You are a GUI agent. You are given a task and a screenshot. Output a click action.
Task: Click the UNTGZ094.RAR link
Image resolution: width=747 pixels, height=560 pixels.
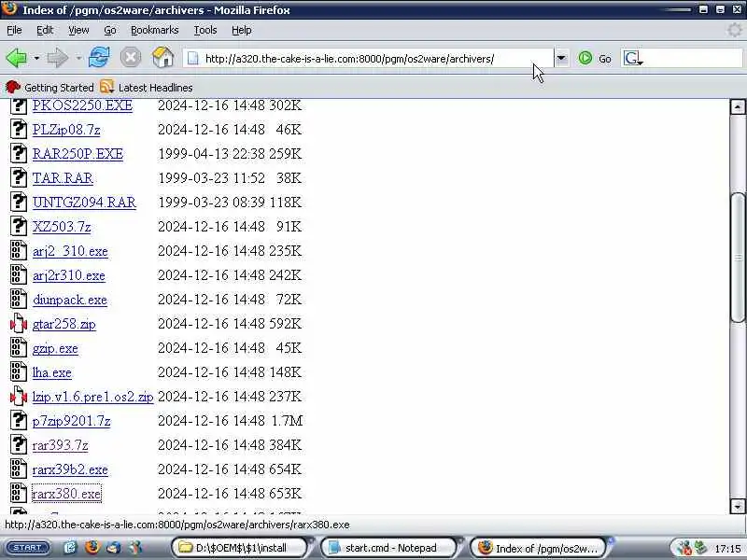coord(84,203)
